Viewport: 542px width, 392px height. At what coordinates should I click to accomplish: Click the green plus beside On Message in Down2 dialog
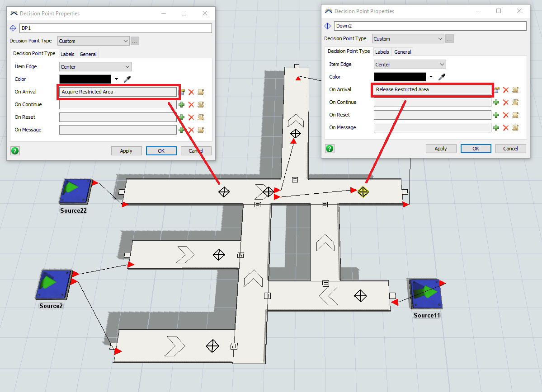[x=496, y=128]
